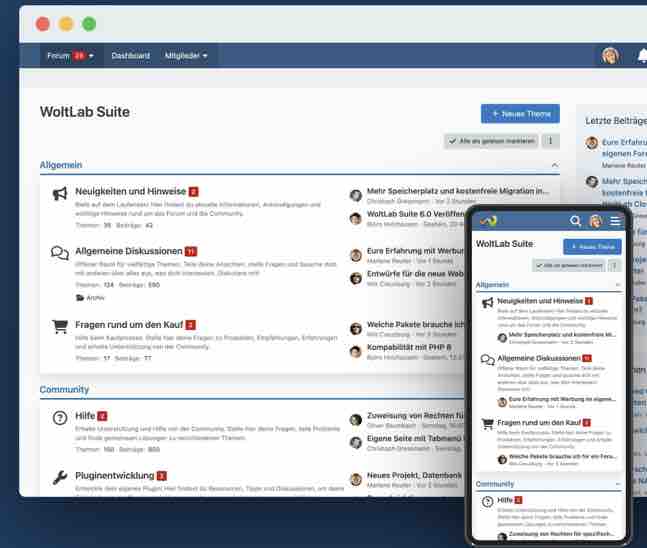Click the megaphone icon in mobile view

(x=487, y=303)
